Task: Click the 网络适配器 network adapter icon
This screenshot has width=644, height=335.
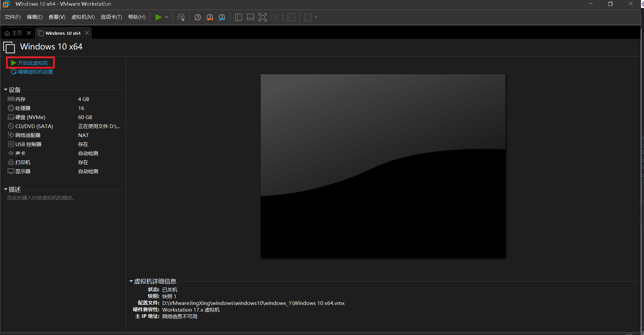Action: tap(11, 135)
